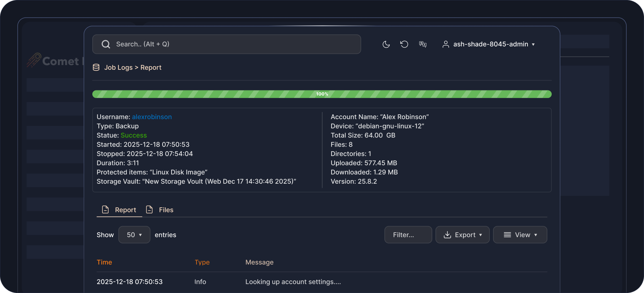Click the Job Logs database icon
Viewport: 644px width, 293px height.
(x=96, y=67)
